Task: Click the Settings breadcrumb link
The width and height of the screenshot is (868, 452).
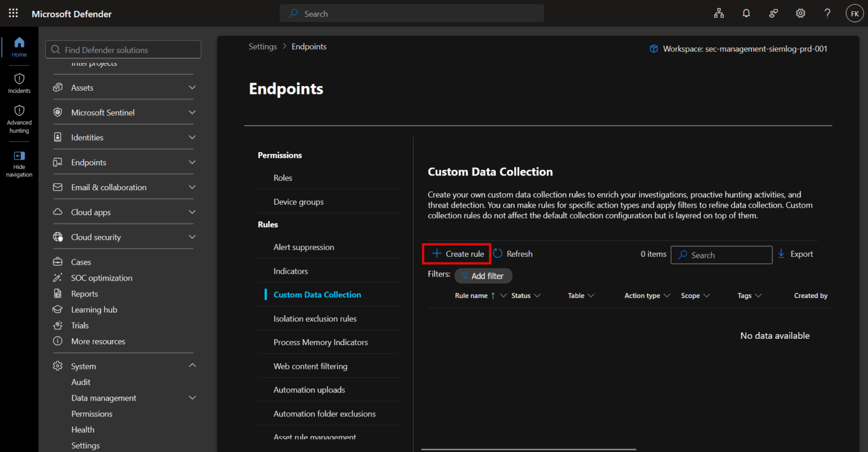Action: (x=263, y=46)
